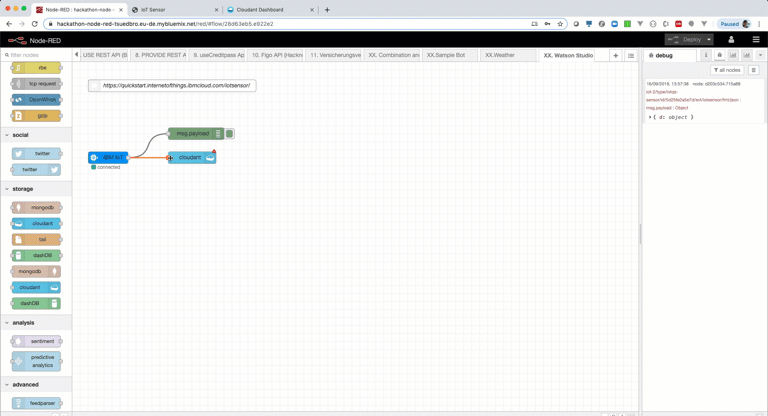The height and width of the screenshot is (416, 768).
Task: Open the XX.Sample Bot flow tab
Action: [450, 55]
